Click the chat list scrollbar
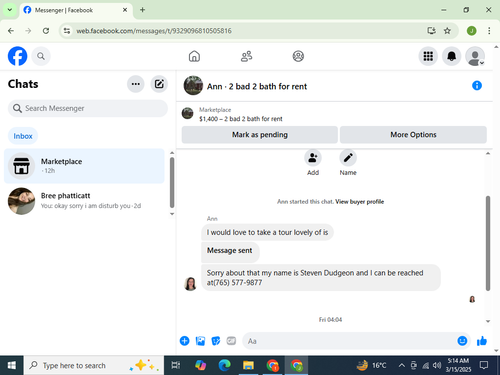Screen dimensions: 500x375 (x=172, y=183)
